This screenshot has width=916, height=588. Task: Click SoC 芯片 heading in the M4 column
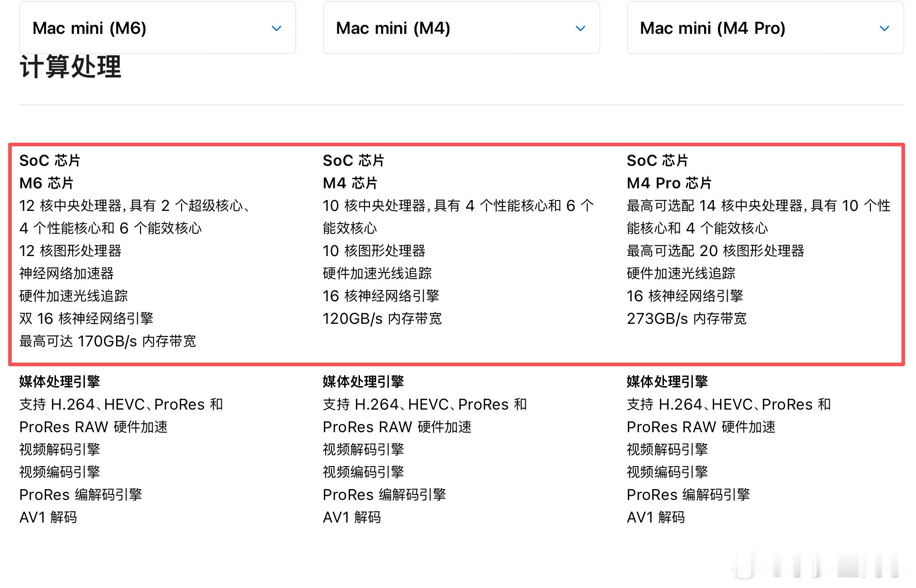[x=354, y=160]
